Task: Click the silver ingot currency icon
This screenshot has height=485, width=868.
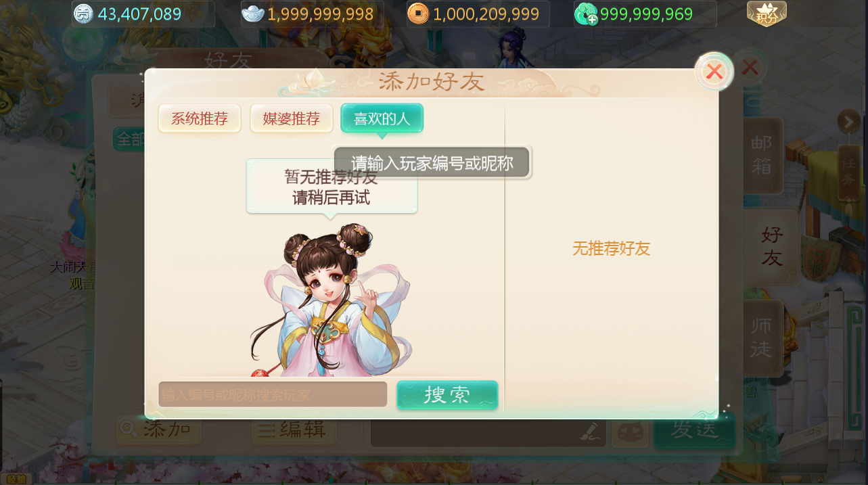Action: click(253, 14)
